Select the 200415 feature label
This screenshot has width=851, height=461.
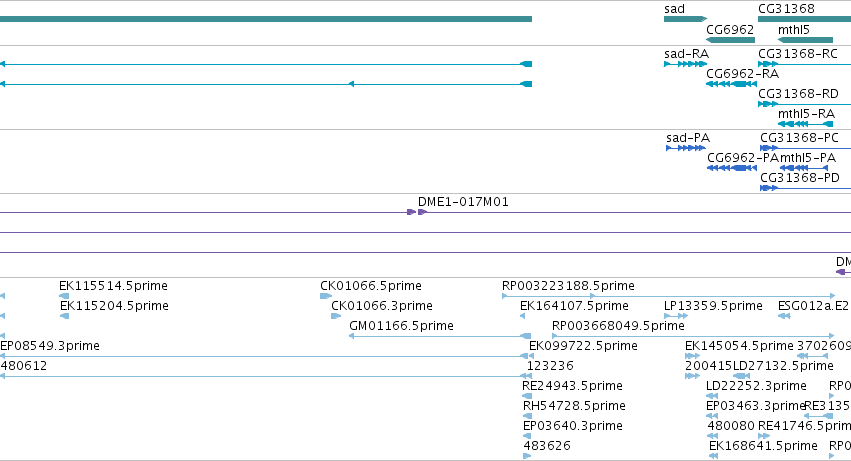(x=708, y=365)
